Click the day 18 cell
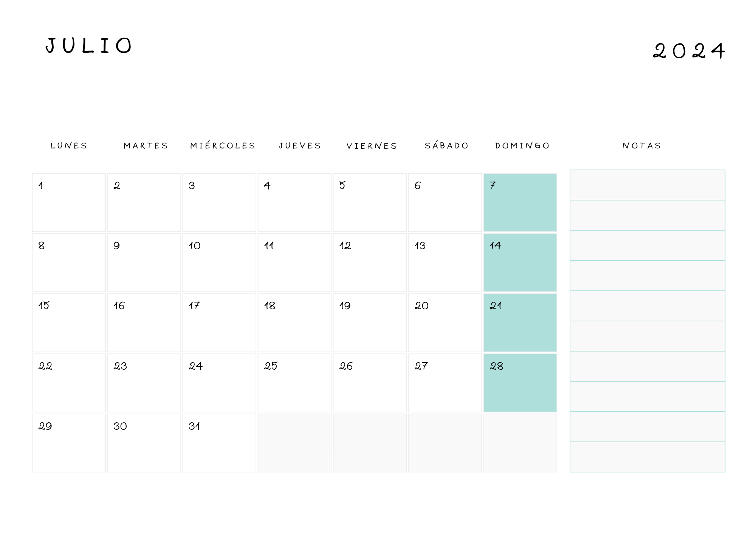 [294, 323]
